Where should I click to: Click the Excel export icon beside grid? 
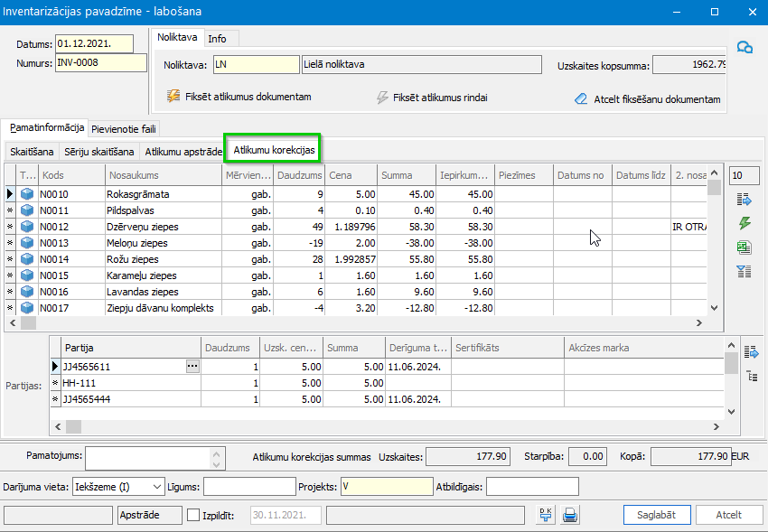tap(745, 247)
